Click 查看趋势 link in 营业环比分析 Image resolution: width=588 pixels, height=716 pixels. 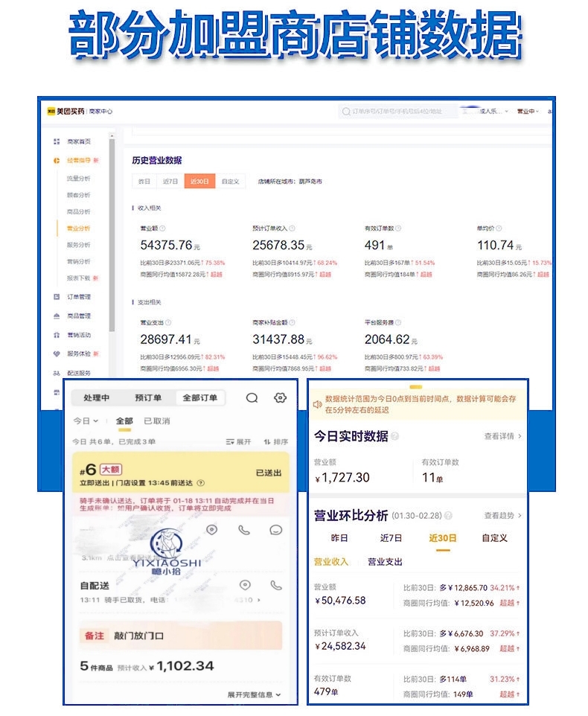[503, 515]
